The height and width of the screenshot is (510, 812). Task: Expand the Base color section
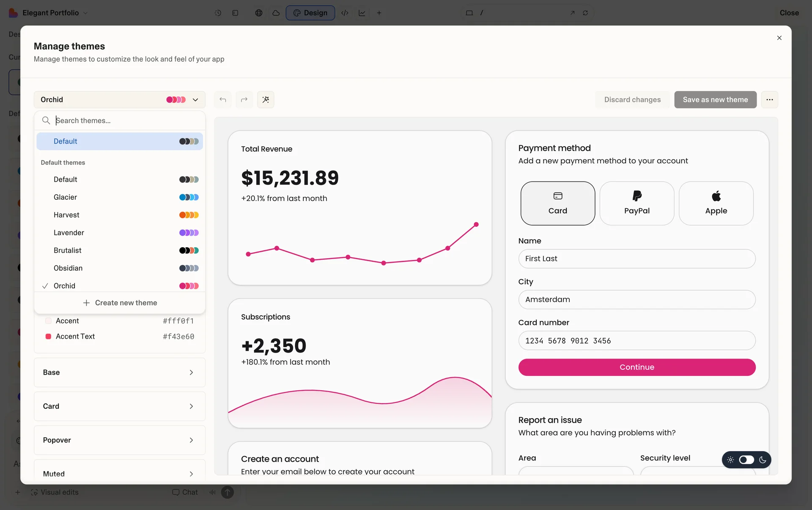[119, 372]
